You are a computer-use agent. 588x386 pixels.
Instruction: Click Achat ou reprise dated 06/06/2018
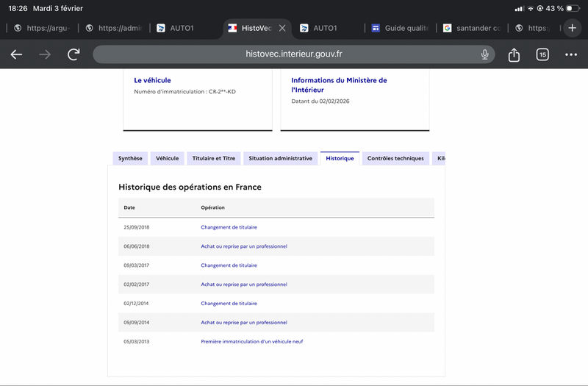[x=243, y=246]
